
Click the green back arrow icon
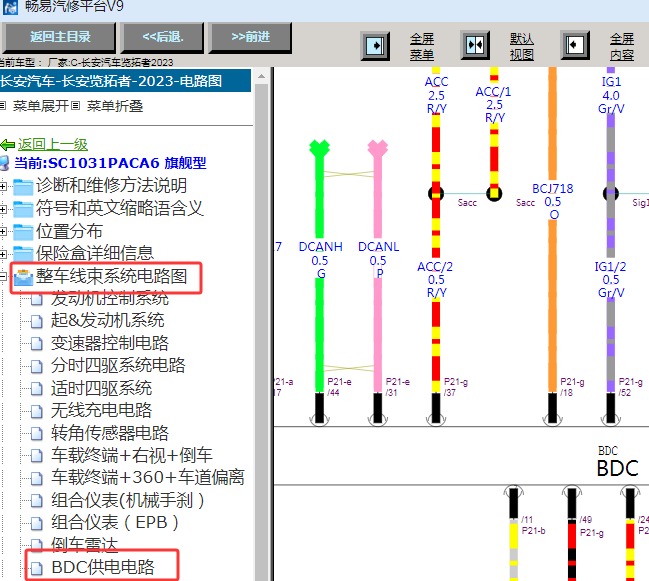pyautogui.click(x=8, y=145)
